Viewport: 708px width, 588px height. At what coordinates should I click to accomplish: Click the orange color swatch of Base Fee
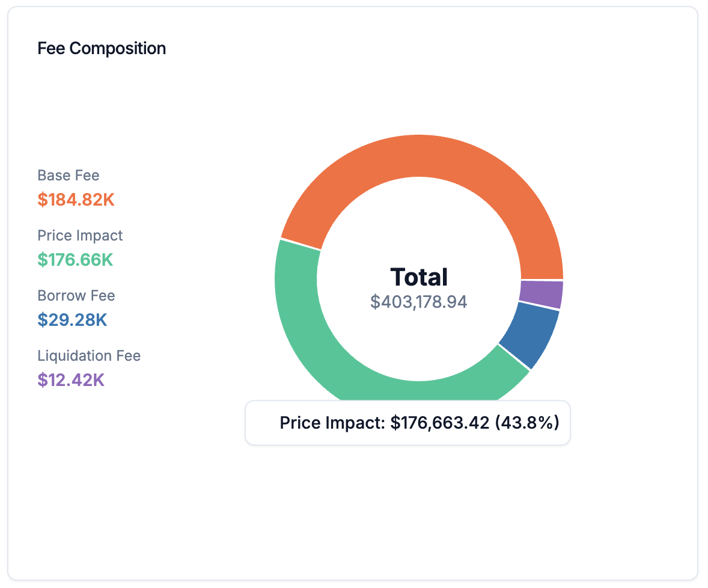[x=76, y=199]
